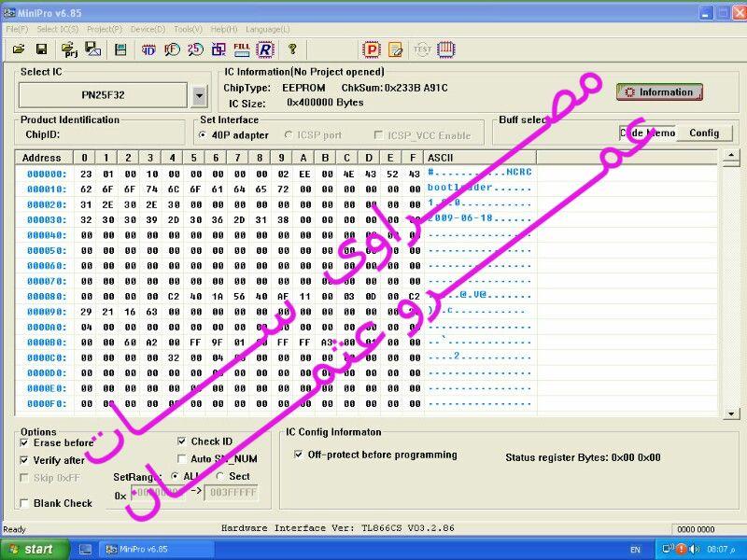Toggle Off-protect before programming checkbox
The height and width of the screenshot is (560, 747).
298,455
